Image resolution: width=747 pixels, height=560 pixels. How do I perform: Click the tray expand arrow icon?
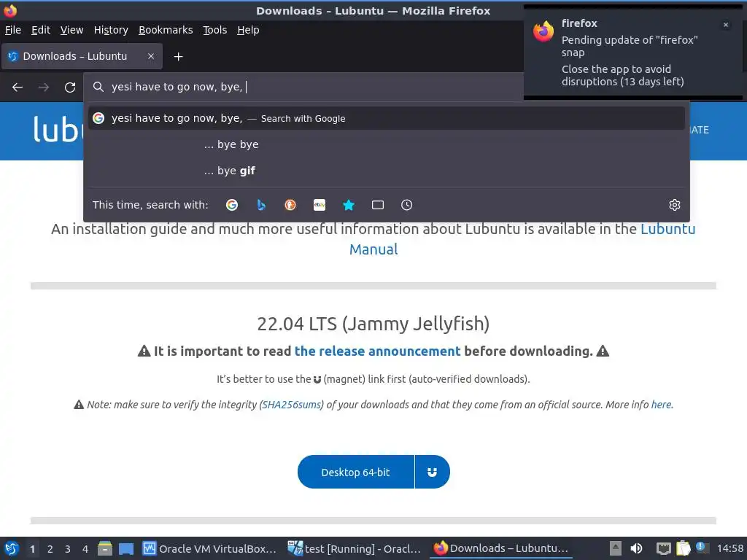click(616, 548)
